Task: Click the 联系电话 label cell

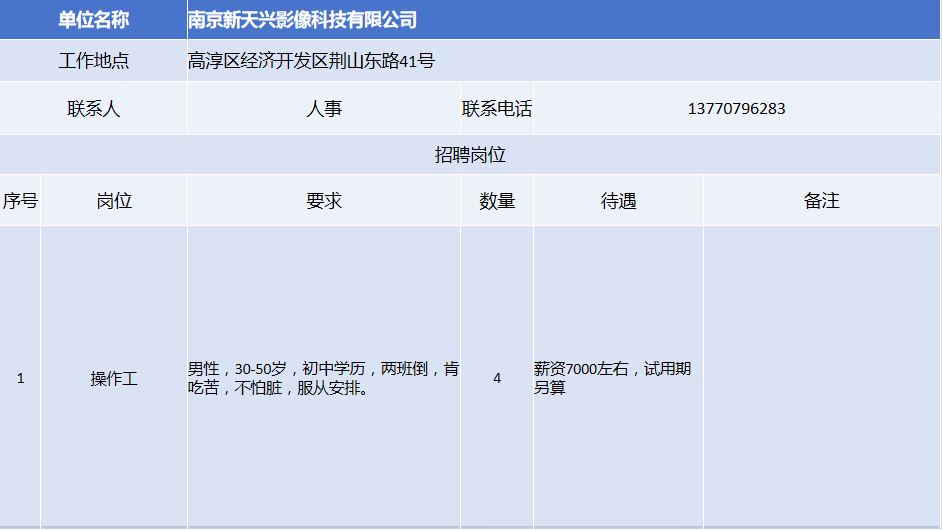Action: [496, 109]
